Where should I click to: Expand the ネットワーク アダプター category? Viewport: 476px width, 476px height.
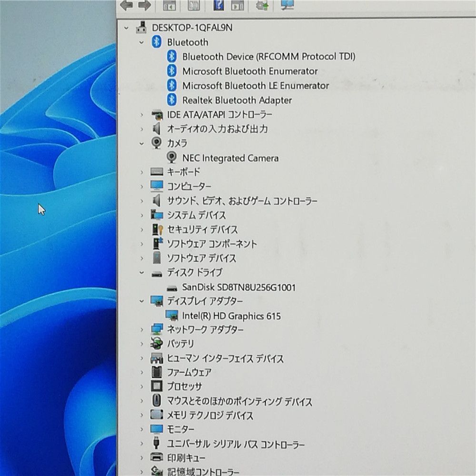click(141, 330)
